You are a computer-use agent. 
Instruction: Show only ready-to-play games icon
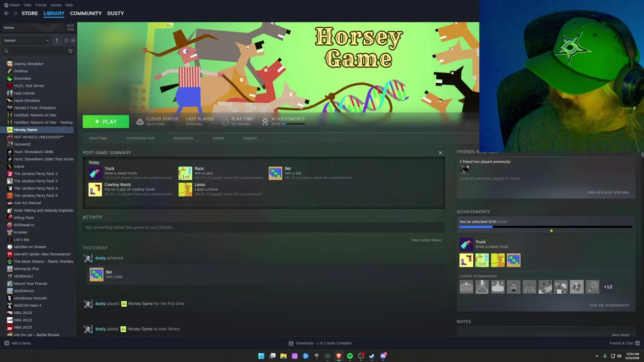coord(73,40)
